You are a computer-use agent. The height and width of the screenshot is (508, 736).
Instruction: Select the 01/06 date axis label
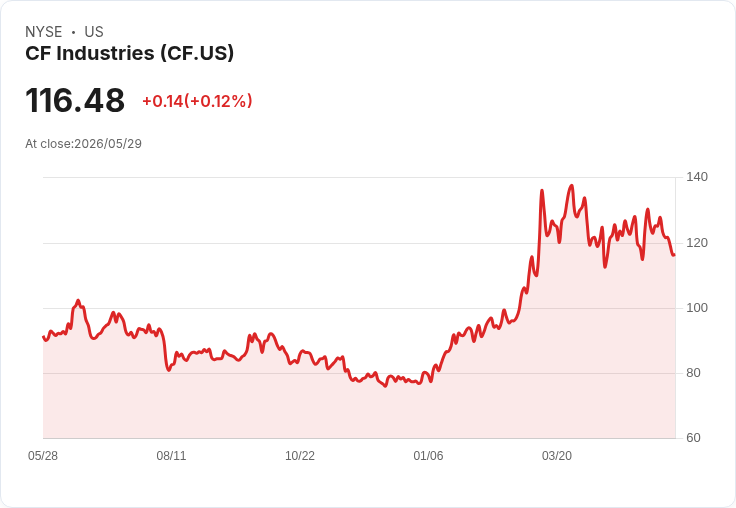[428, 456]
